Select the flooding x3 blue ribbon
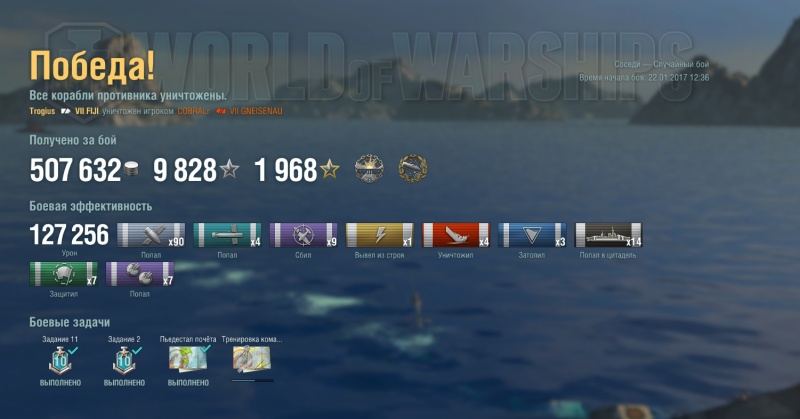The width and height of the screenshot is (800, 419). tap(532, 235)
